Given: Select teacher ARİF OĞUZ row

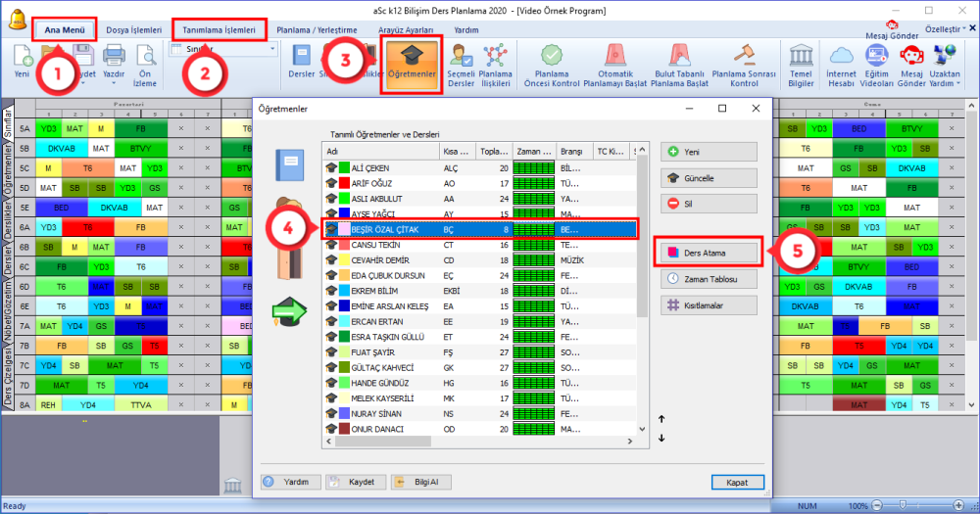Looking at the screenshot, I should (479, 184).
